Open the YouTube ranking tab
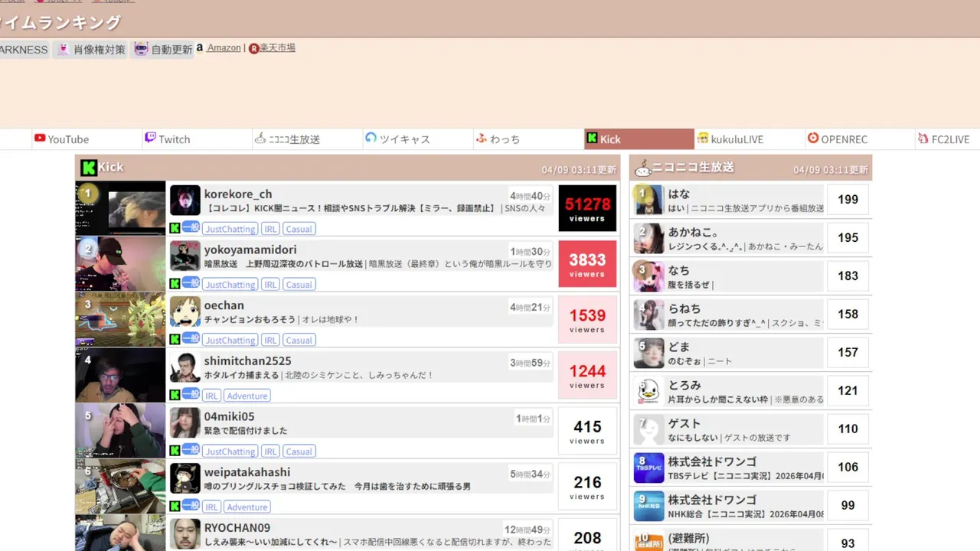 (x=87, y=139)
